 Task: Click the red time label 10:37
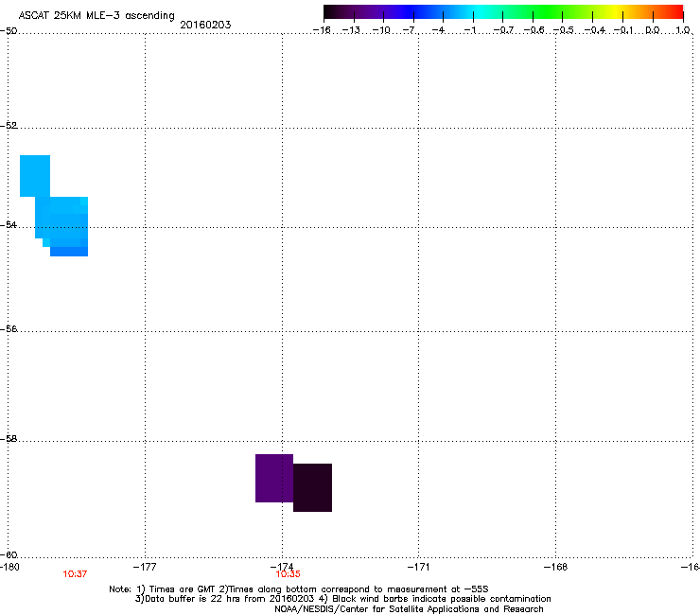(x=75, y=574)
